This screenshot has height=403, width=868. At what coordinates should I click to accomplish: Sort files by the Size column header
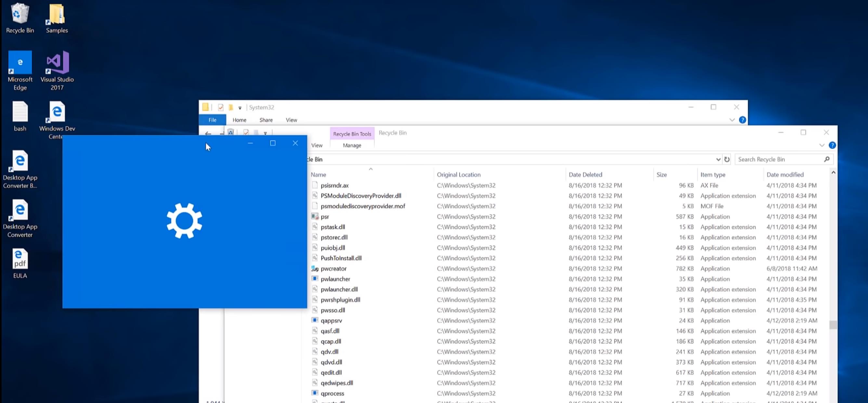click(662, 174)
